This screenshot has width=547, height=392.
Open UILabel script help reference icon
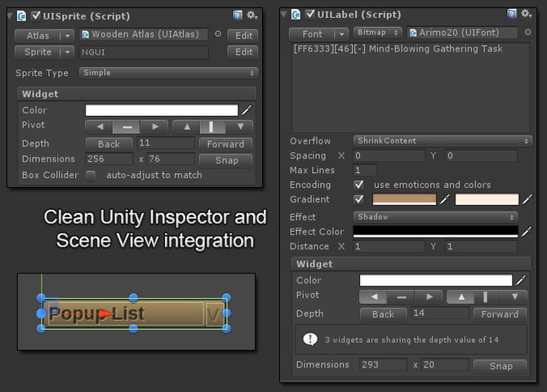[511, 14]
